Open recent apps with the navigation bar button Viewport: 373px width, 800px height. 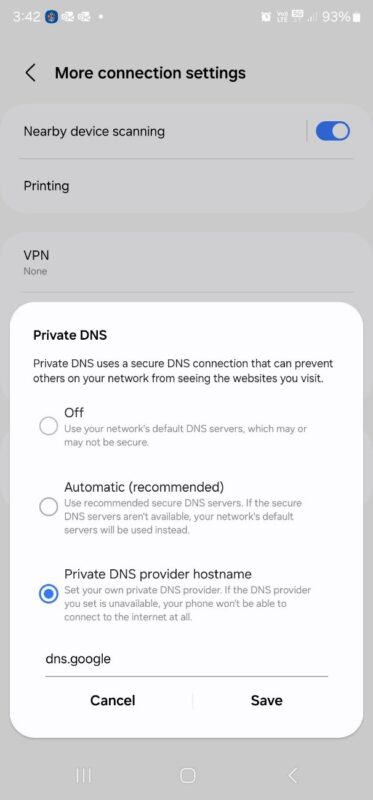pos(84,776)
